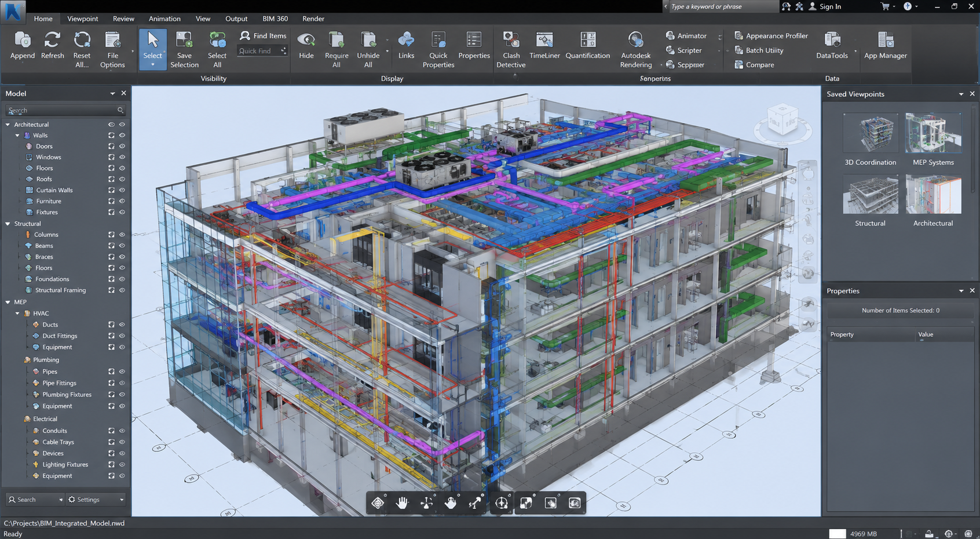Open the BIM 360 ribbon tab

275,19
